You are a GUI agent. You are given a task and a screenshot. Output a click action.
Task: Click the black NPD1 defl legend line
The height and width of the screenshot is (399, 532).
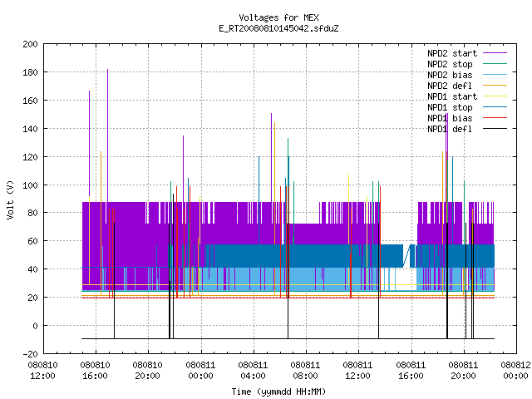click(495, 129)
